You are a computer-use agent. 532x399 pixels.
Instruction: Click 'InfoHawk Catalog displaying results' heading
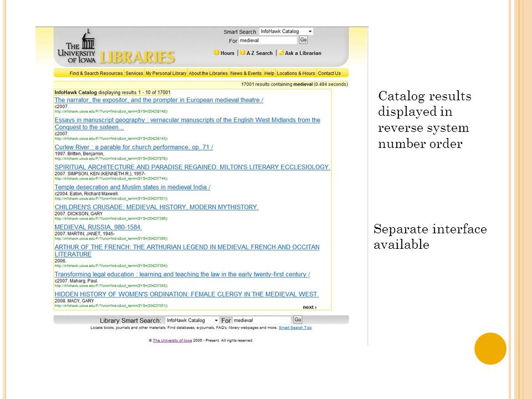(112, 93)
